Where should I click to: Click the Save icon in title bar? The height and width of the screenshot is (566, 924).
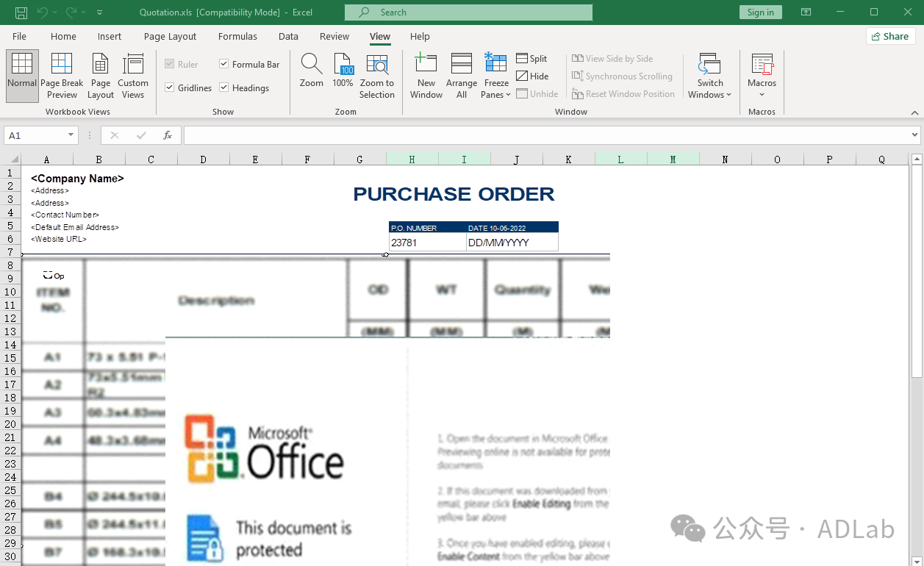(x=21, y=12)
